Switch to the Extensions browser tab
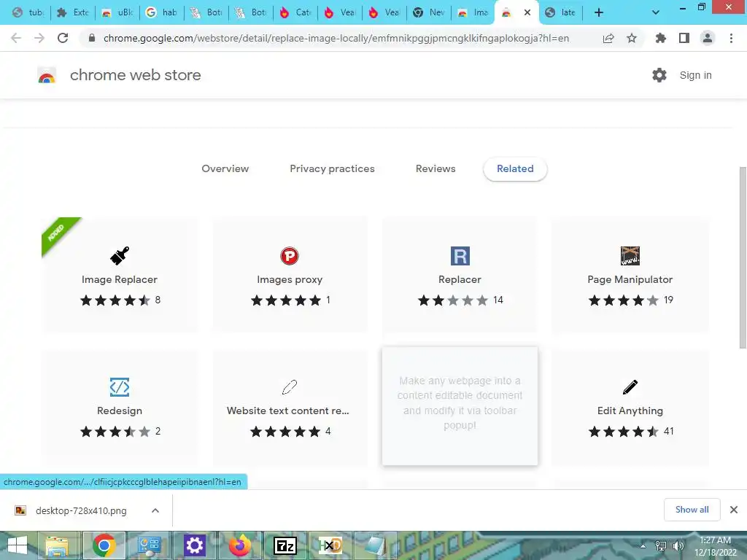Image resolution: width=747 pixels, height=560 pixels. click(x=73, y=12)
